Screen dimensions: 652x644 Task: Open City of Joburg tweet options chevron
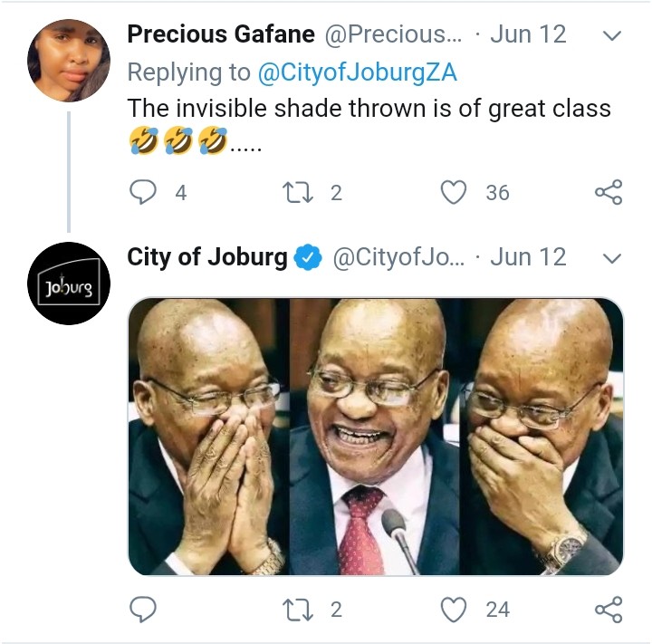click(612, 258)
